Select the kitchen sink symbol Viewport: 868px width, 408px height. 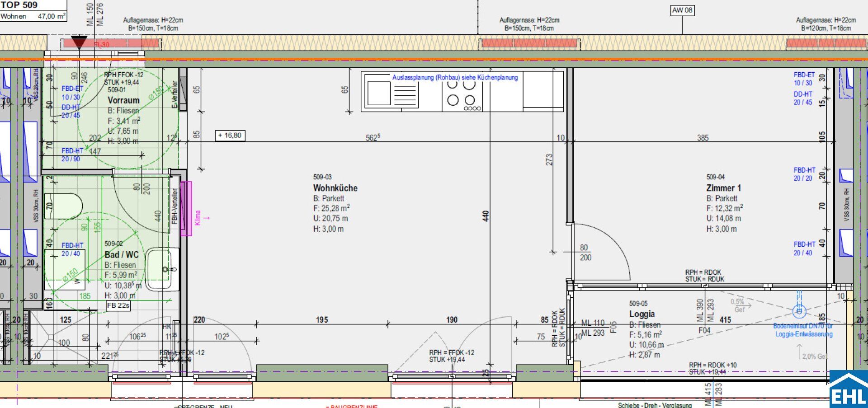(x=378, y=94)
